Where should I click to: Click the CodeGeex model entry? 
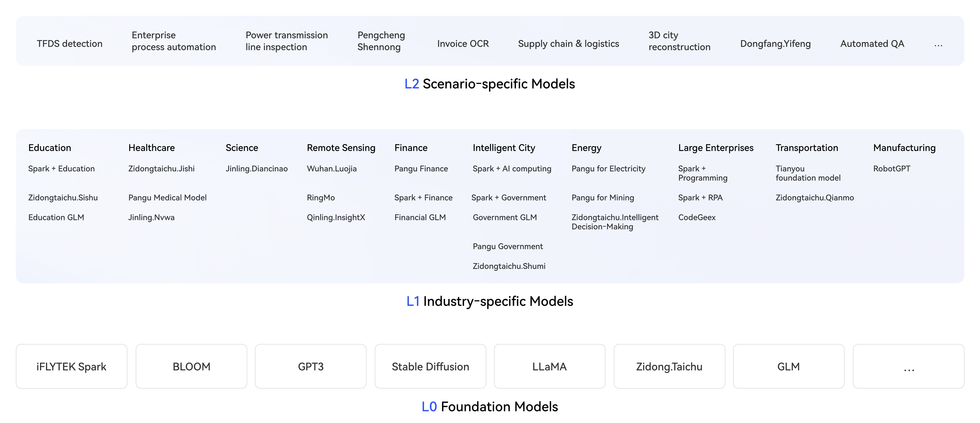pyautogui.click(x=697, y=217)
